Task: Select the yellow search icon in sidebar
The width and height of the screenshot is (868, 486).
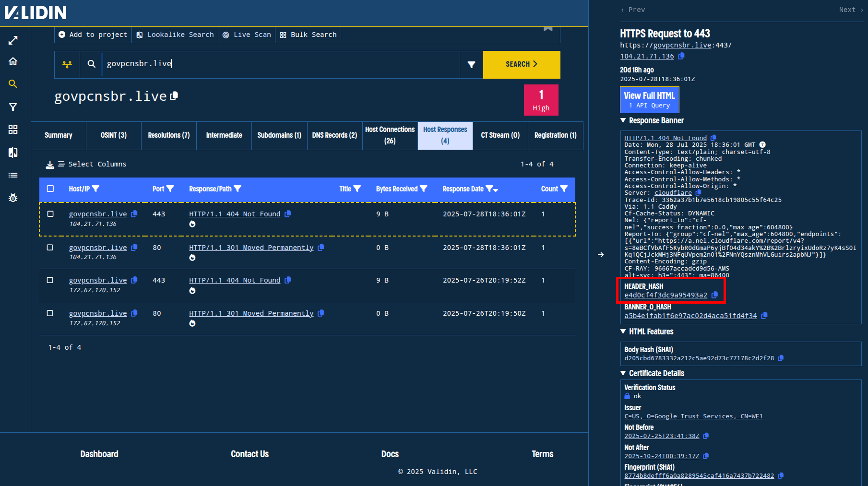Action: coord(13,84)
